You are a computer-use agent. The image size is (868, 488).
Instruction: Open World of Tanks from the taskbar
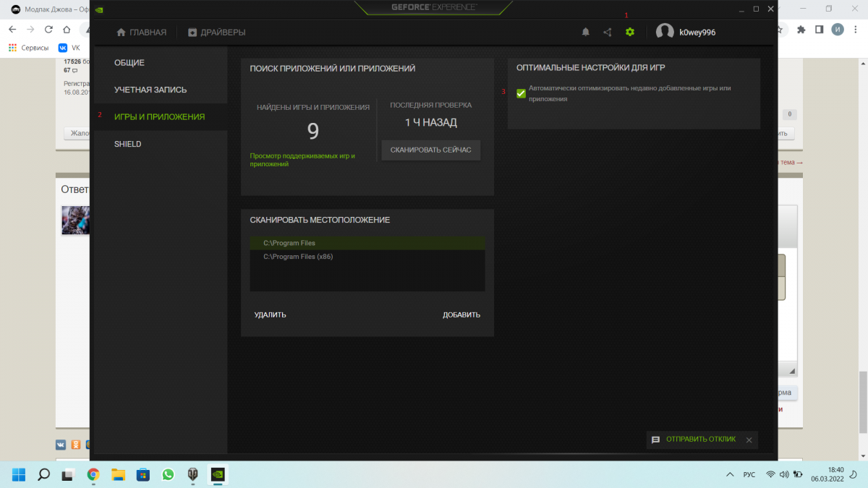(x=193, y=474)
